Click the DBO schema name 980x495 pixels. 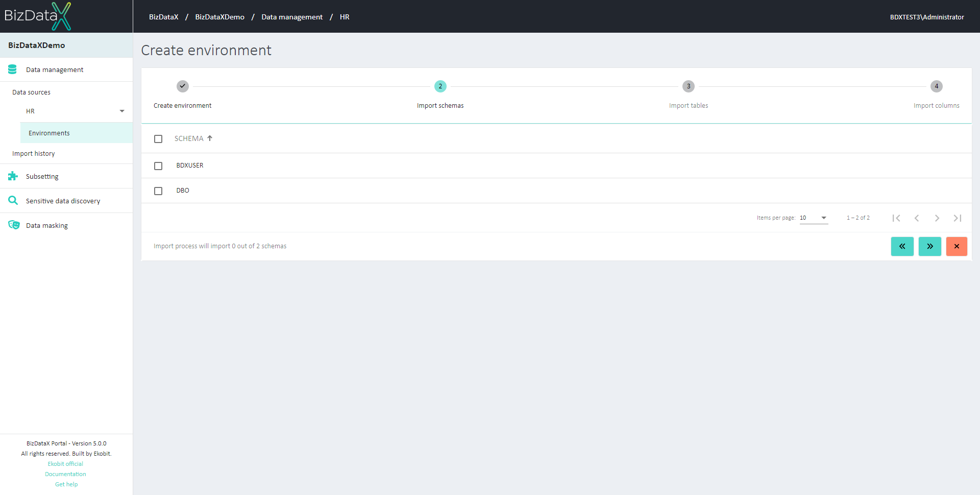pyautogui.click(x=183, y=191)
